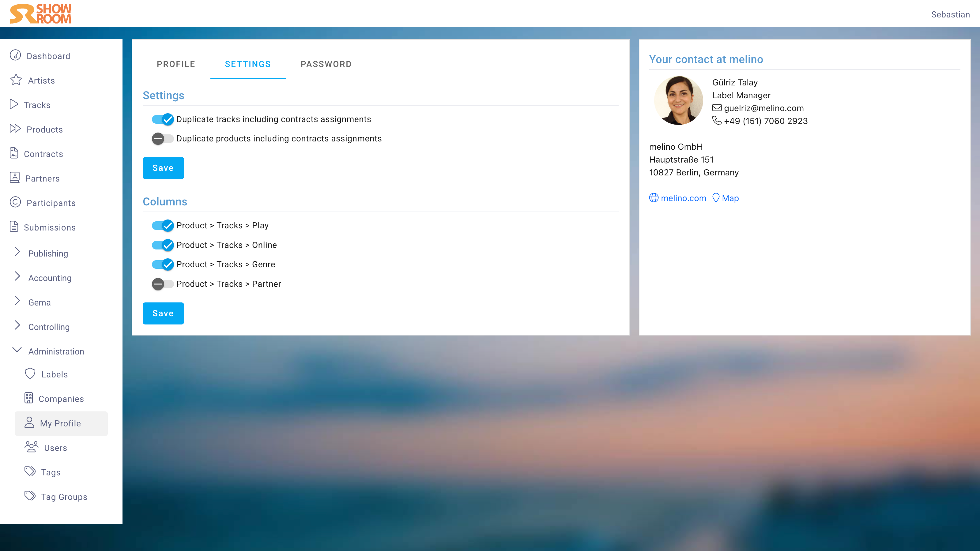Save the Settings section changes

163,168
